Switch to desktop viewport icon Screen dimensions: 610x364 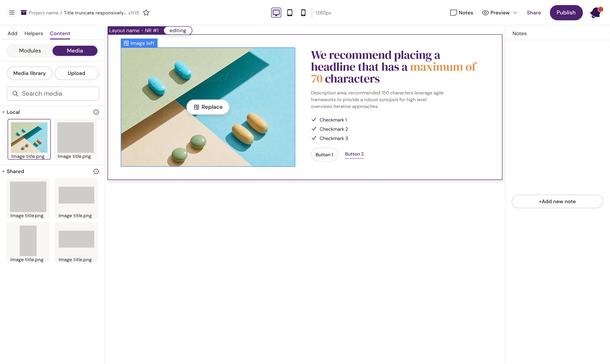tap(276, 12)
